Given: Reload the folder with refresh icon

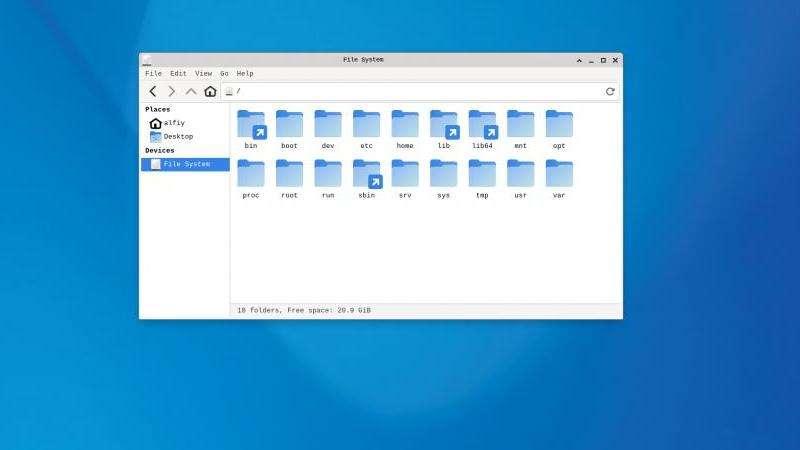Looking at the screenshot, I should pyautogui.click(x=610, y=91).
